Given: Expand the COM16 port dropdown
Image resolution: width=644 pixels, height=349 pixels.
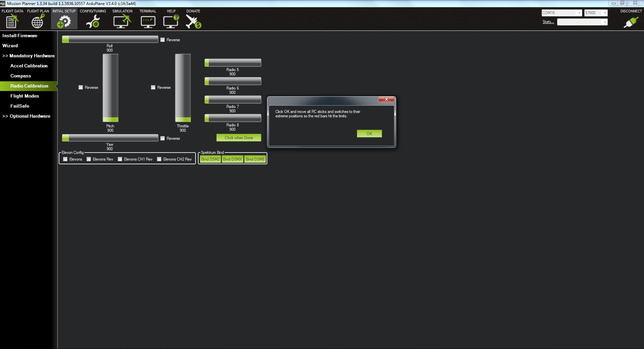Looking at the screenshot, I should coord(579,13).
